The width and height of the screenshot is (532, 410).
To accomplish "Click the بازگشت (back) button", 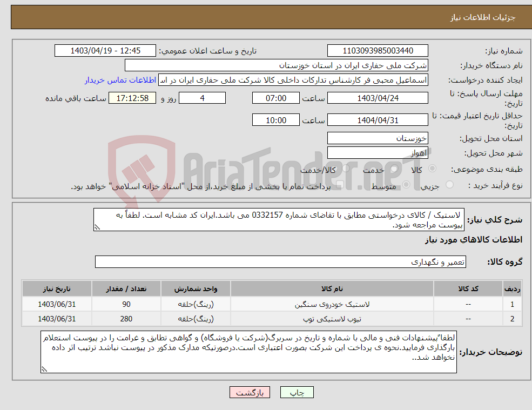I will click(250, 392).
